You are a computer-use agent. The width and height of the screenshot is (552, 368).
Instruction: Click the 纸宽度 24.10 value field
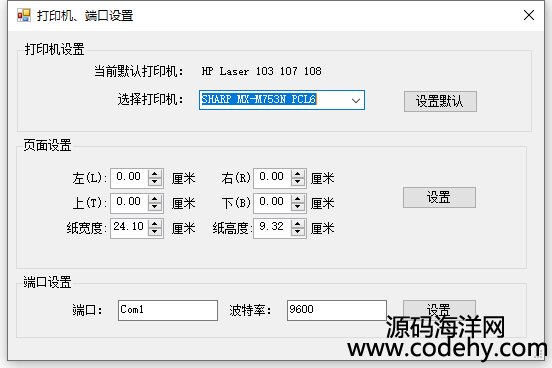pos(129,228)
